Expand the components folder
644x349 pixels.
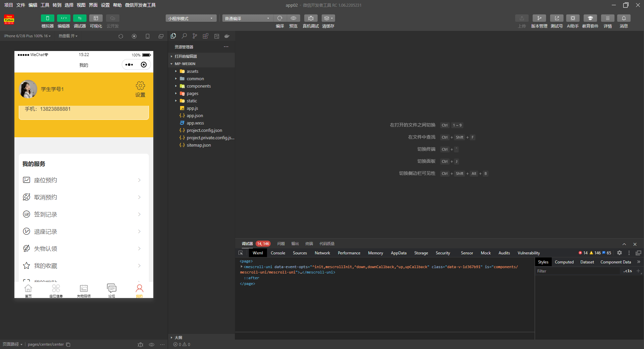click(201, 86)
